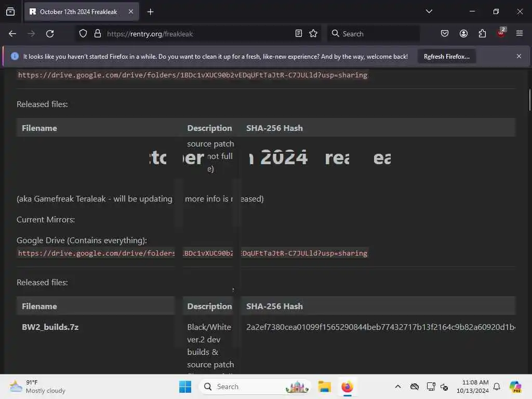532x399 pixels.
Task: Open the lower Google Drive sharing link
Action: point(193,253)
